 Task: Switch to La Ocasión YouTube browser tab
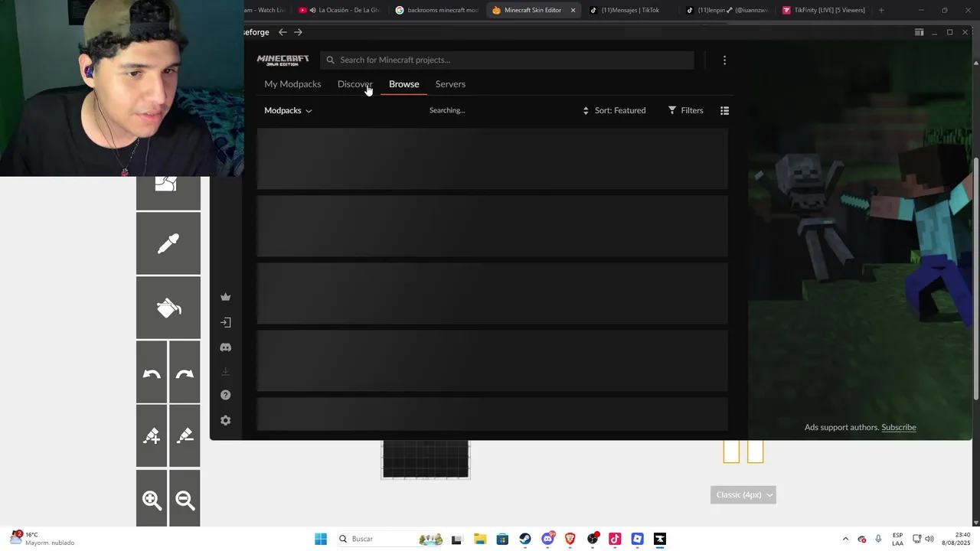(339, 10)
